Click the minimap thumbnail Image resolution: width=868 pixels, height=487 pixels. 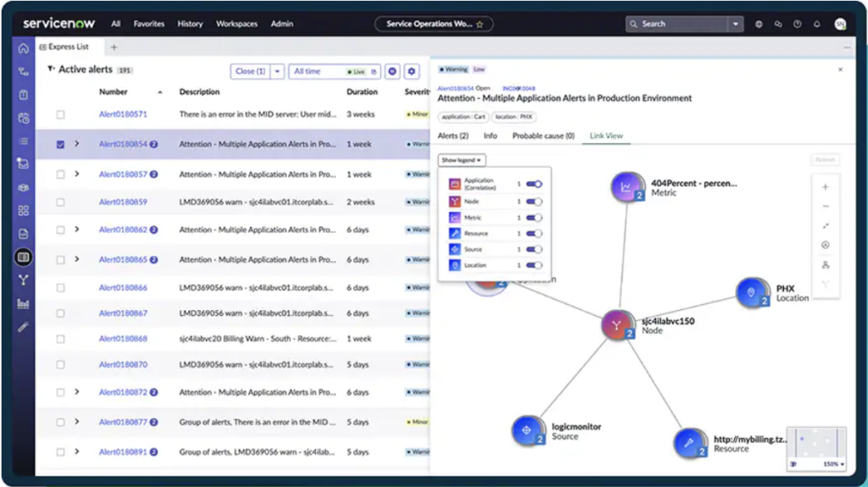pos(816,443)
